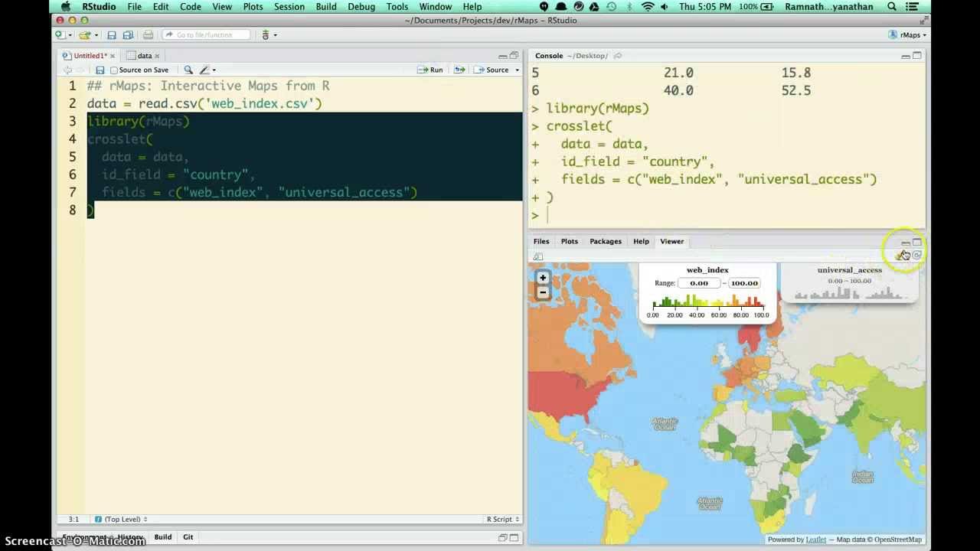This screenshot has width=980, height=551.
Task: Open the Packages tab
Action: 606,242
